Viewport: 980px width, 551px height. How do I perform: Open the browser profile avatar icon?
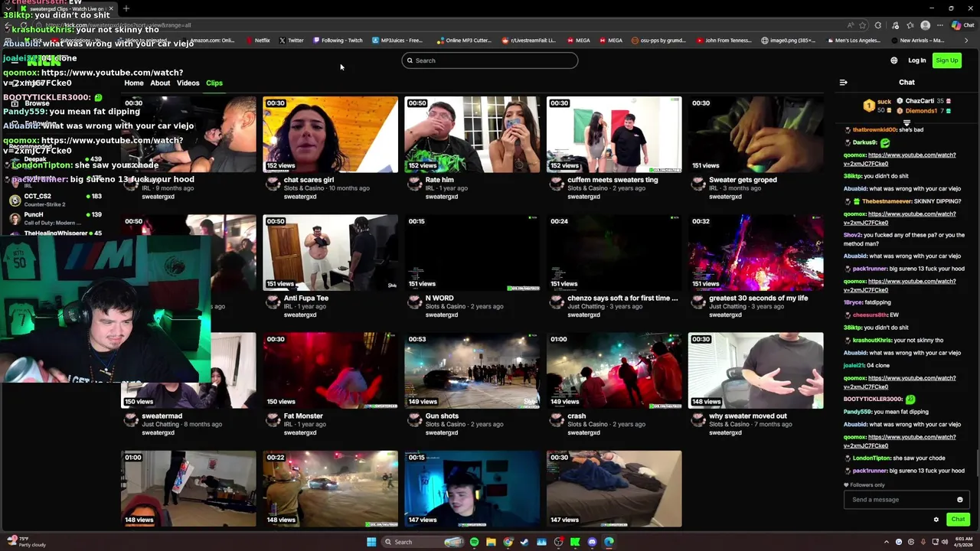pyautogui.click(x=925, y=25)
